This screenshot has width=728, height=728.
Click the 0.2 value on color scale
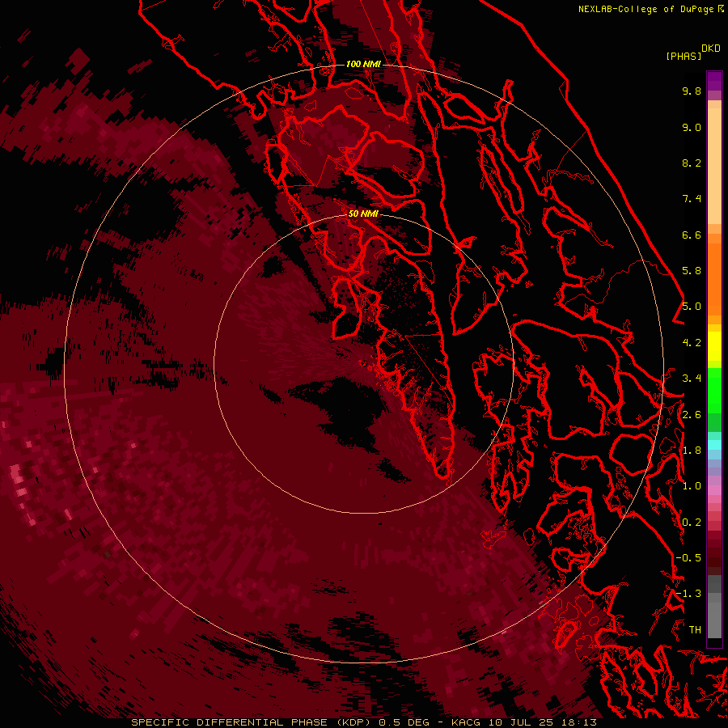[x=692, y=523]
